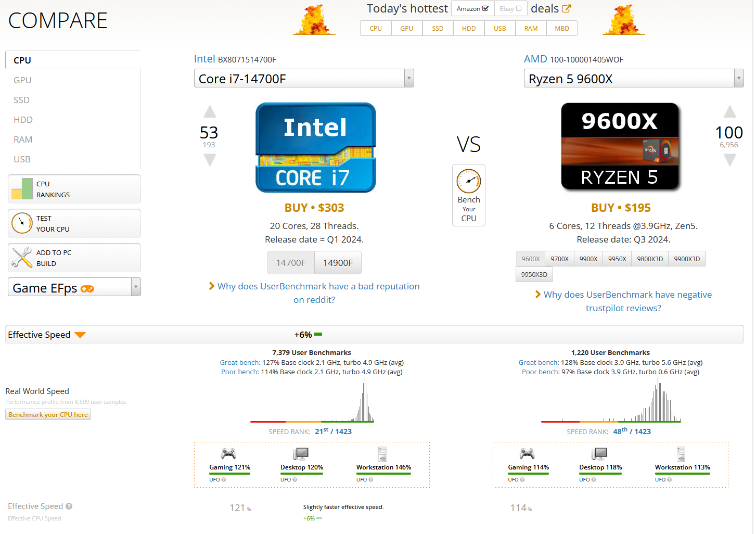Click Benchmark your CPU here button
Screen dimensions: 756x534
click(48, 414)
